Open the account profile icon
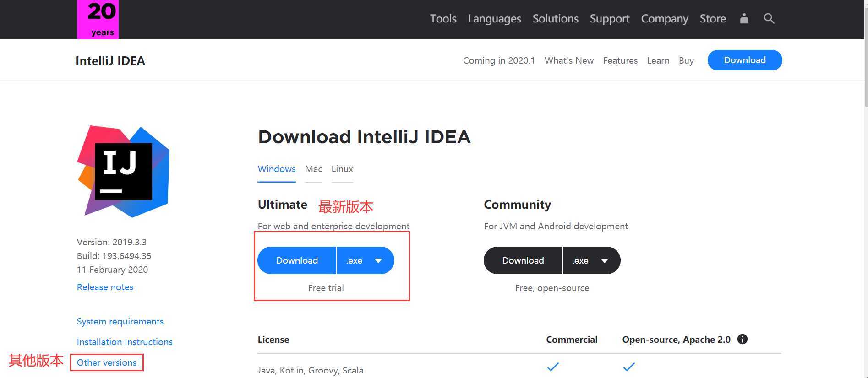Viewport: 868px width, 378px height. pos(744,18)
